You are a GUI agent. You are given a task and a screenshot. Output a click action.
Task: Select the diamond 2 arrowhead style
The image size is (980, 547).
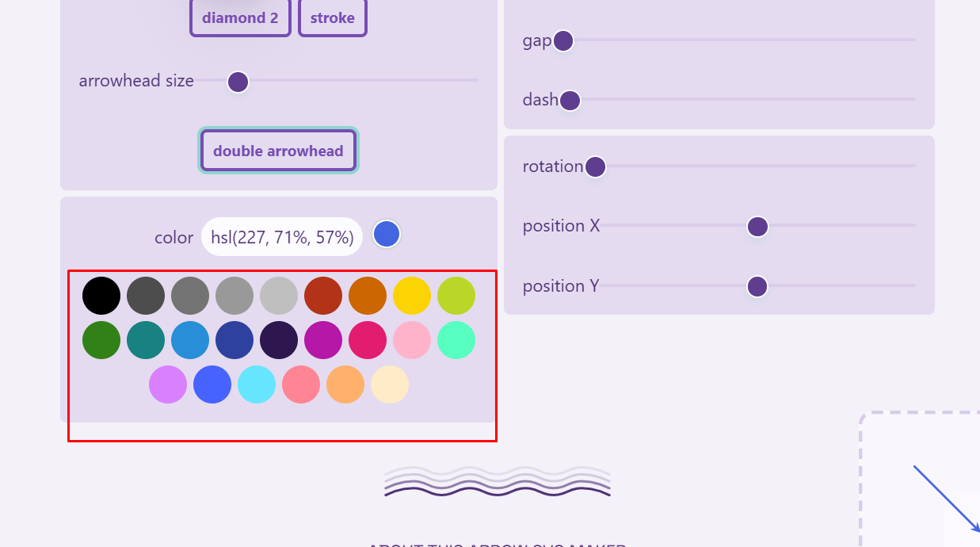click(x=239, y=17)
